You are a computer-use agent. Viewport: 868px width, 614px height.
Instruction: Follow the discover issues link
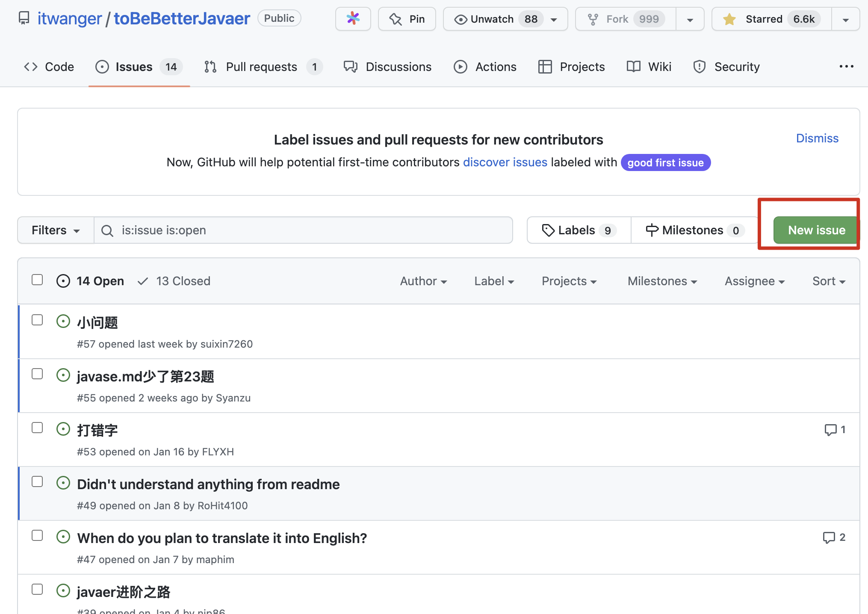click(x=505, y=162)
